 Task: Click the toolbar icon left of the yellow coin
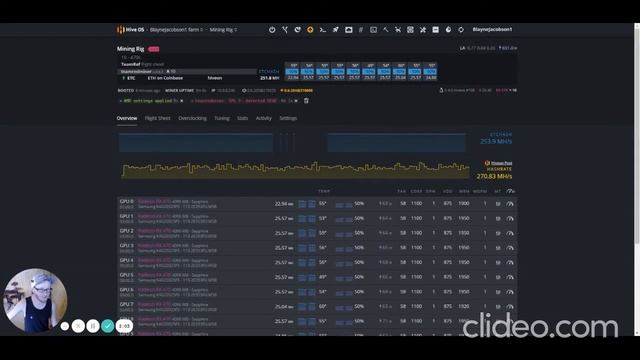(298, 30)
